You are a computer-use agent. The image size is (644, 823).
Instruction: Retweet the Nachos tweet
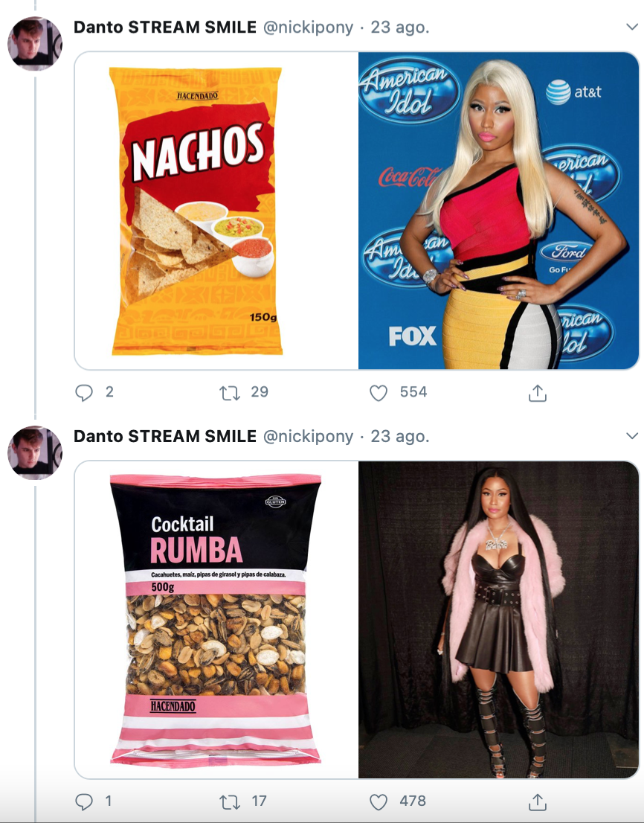(x=231, y=392)
